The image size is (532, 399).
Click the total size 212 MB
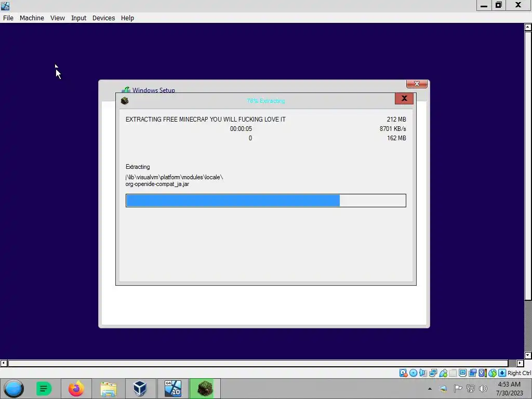click(396, 119)
